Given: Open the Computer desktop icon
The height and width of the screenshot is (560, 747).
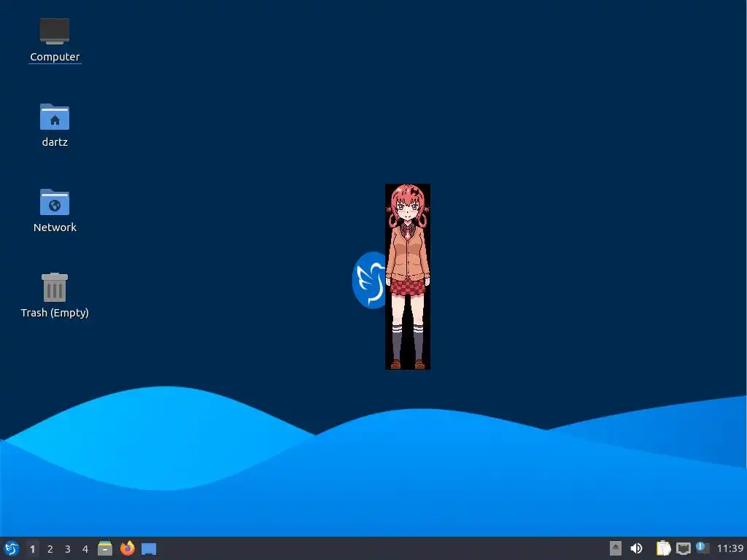Looking at the screenshot, I should click(55, 31).
